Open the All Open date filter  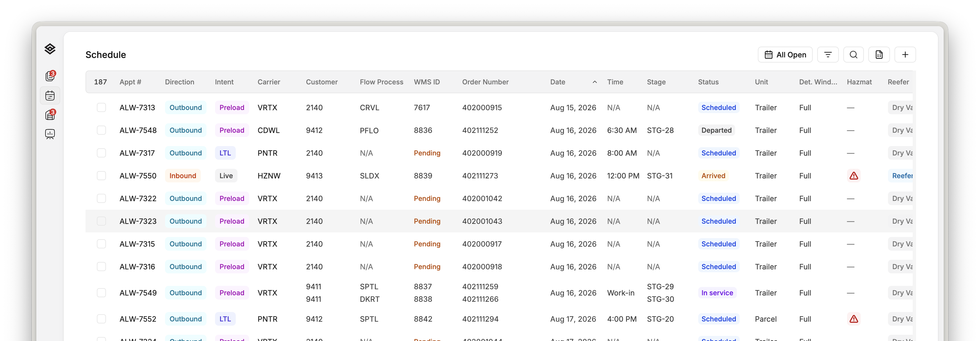(785, 55)
